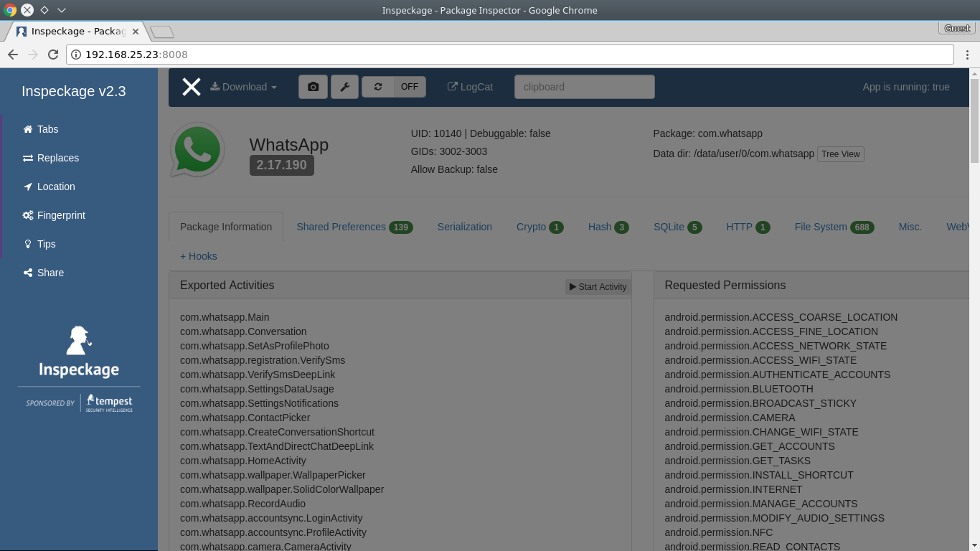Open the LogCat link
The image size is (980, 551).
pos(470,87)
